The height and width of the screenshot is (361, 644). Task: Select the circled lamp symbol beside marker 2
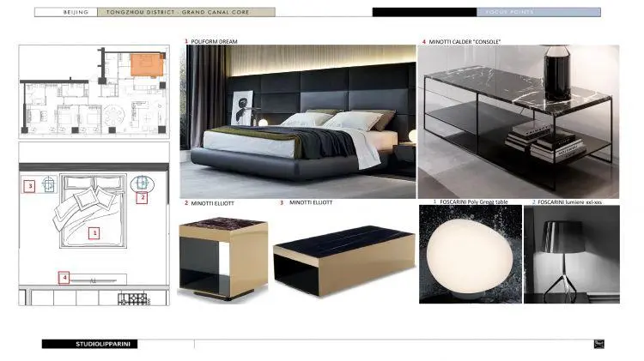click(139, 183)
